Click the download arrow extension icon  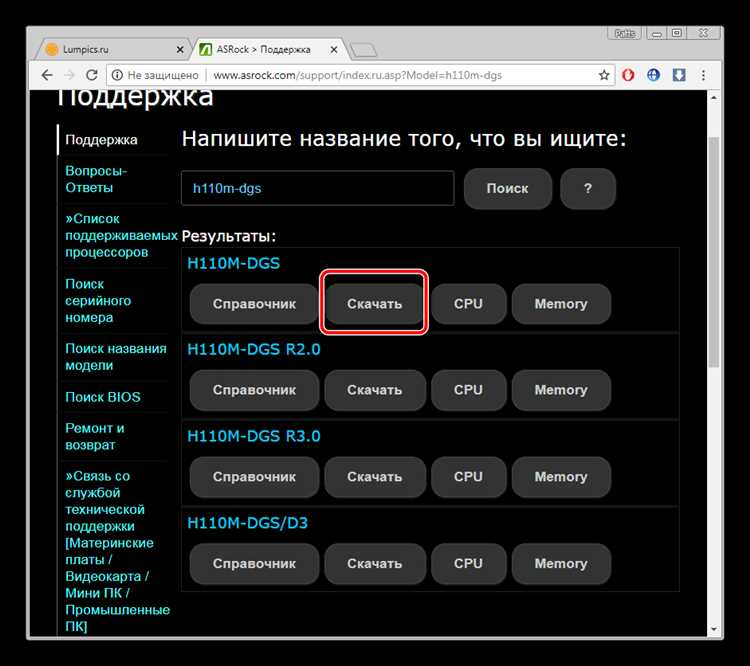[679, 75]
